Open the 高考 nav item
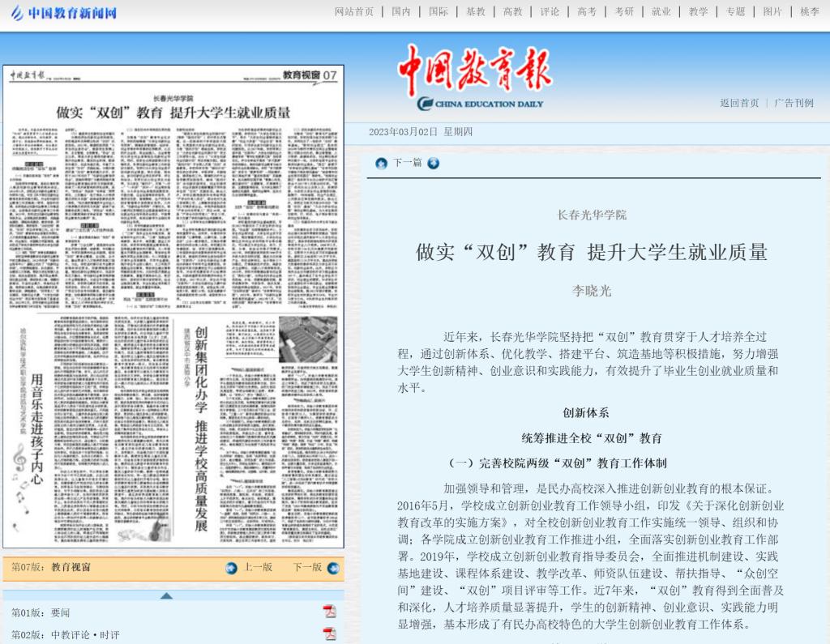The height and width of the screenshot is (644, 830). click(x=587, y=11)
